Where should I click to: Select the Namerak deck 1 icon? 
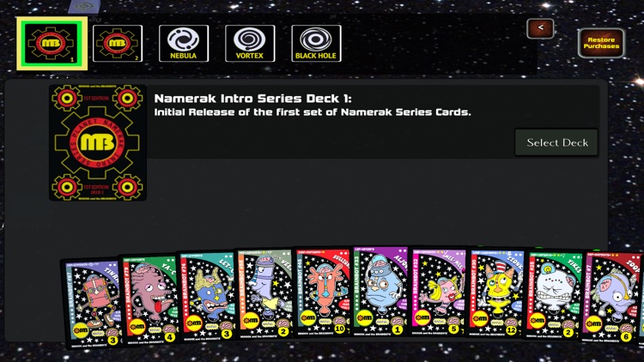[x=52, y=44]
